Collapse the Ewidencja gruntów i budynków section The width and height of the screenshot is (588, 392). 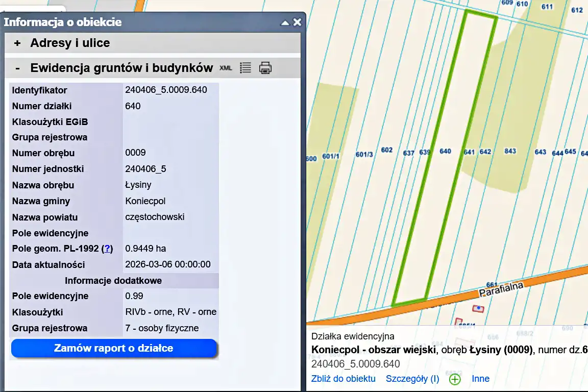tap(17, 68)
